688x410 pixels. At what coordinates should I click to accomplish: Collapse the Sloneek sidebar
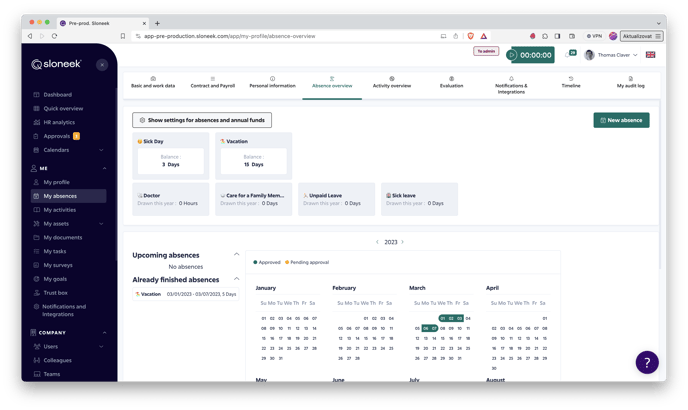pyautogui.click(x=102, y=65)
